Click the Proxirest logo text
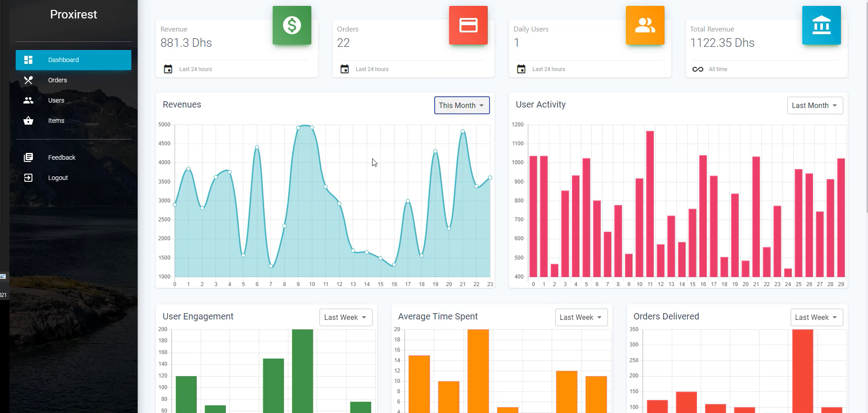 pos(73,14)
